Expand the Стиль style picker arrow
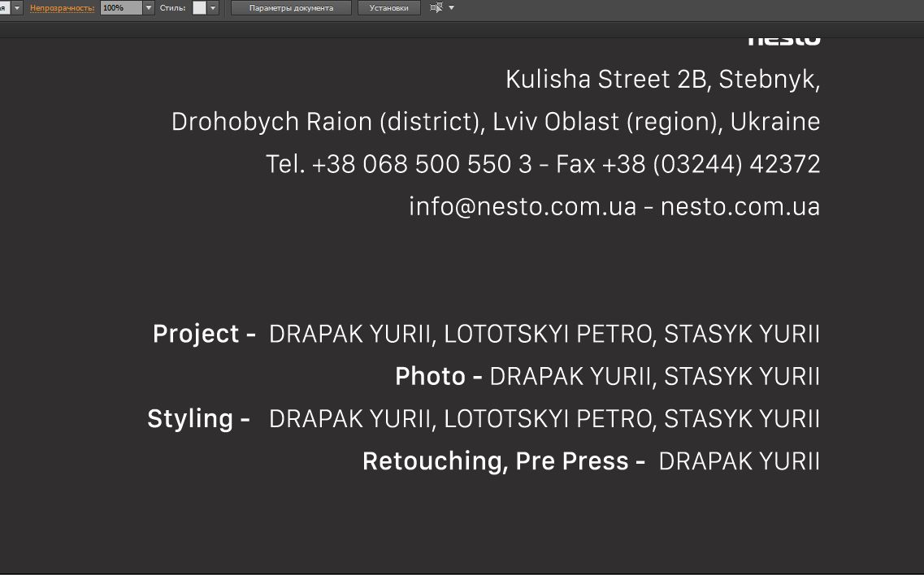 click(213, 8)
